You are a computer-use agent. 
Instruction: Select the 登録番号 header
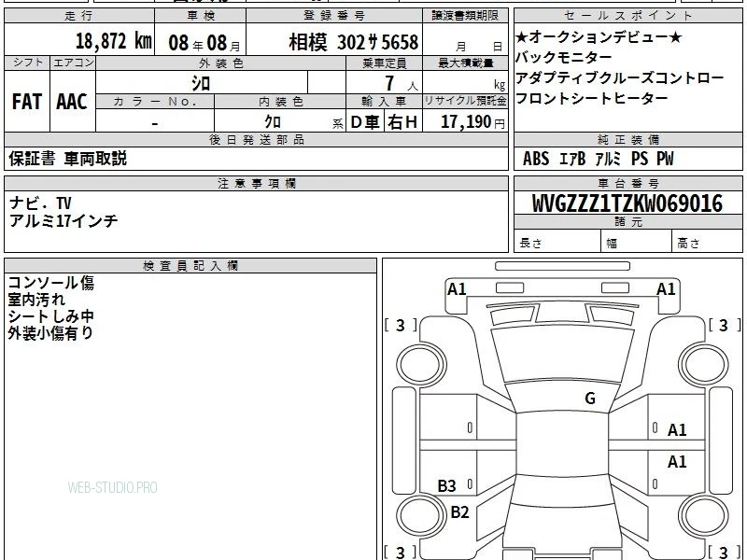click(334, 16)
